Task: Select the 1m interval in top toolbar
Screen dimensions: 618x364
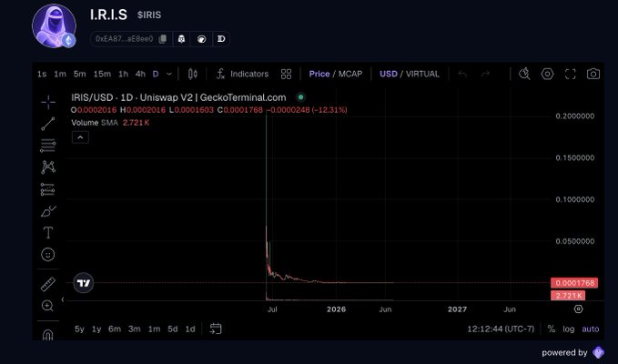Action: 60,74
